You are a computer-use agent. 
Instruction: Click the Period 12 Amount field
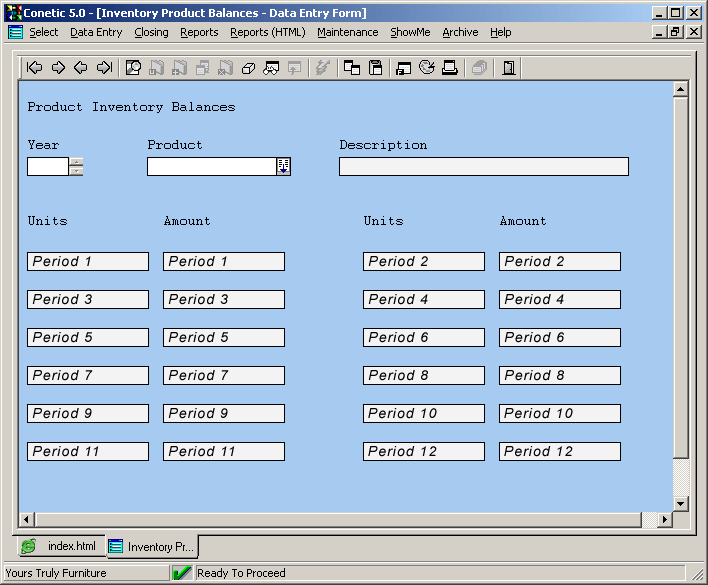pyautogui.click(x=560, y=452)
